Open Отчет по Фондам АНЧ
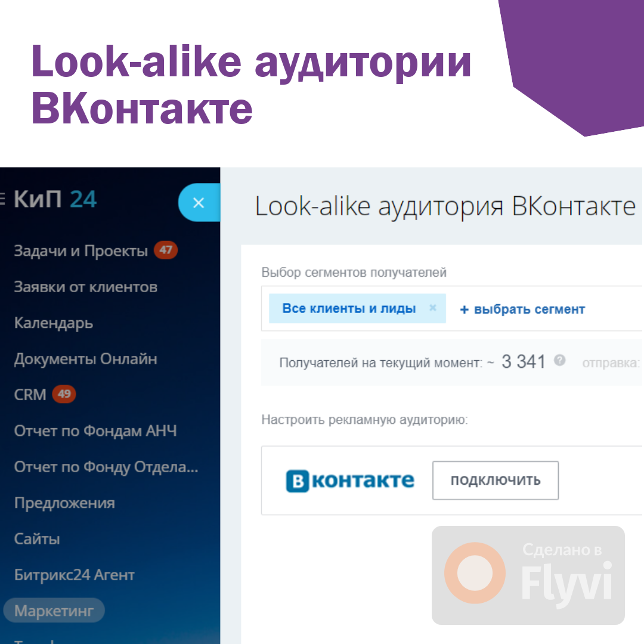644x644 pixels. [95, 431]
